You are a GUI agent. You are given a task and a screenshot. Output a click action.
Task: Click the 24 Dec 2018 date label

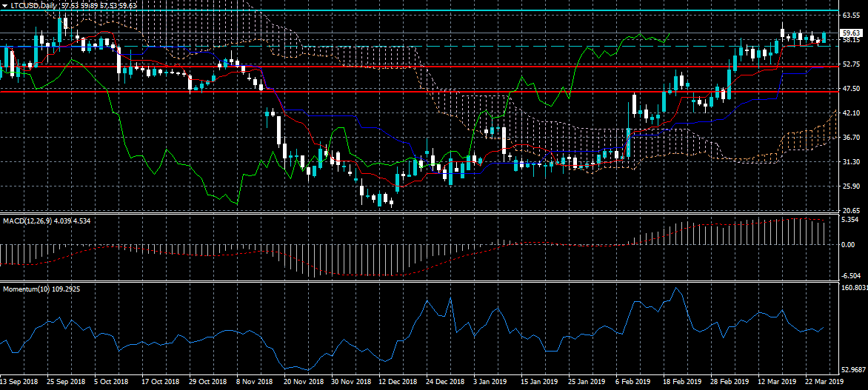(445, 382)
